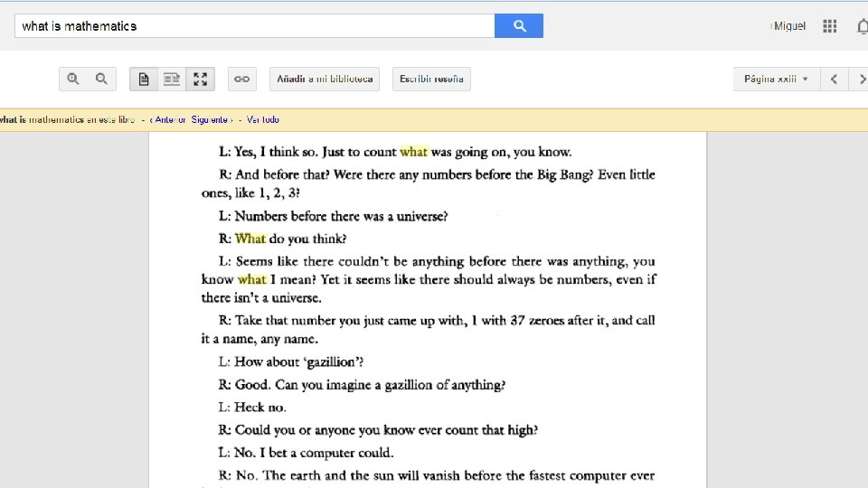Screen dimensions: 868x488
Task: Click 'Escribir reseña' button
Action: [x=432, y=80]
